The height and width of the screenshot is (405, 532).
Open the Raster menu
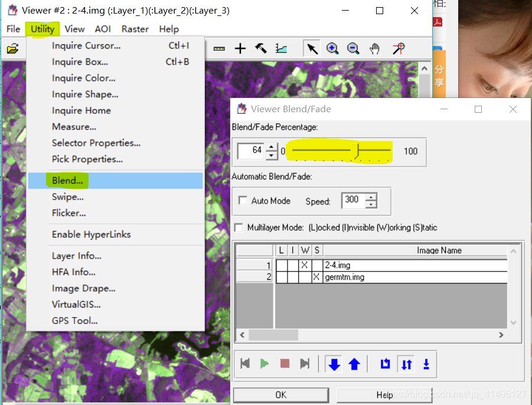tap(135, 29)
